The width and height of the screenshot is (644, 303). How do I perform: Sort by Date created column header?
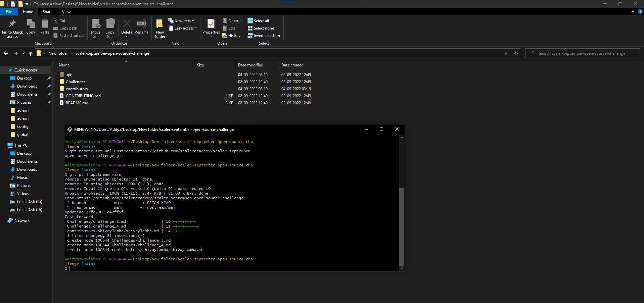pos(301,65)
